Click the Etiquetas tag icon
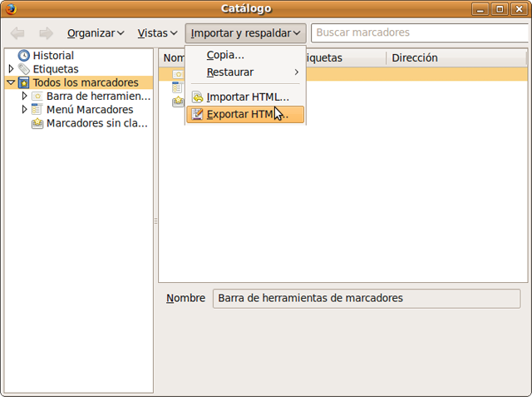 tap(24, 69)
